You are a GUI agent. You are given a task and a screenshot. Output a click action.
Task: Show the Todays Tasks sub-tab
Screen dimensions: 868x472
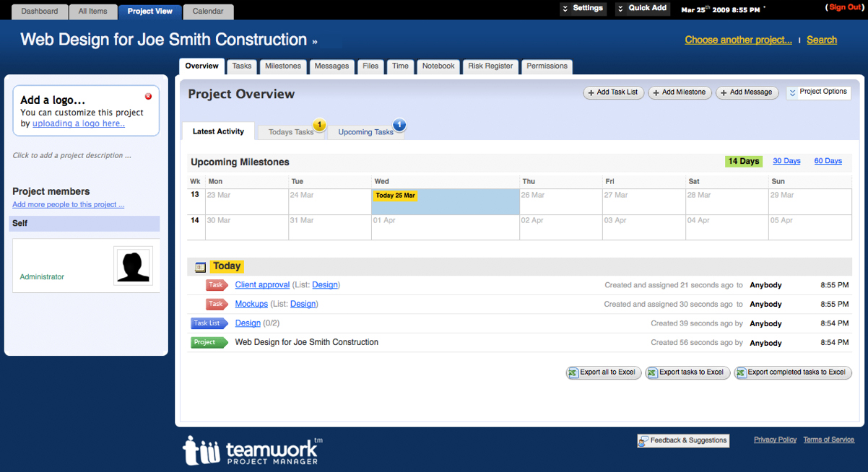point(291,132)
